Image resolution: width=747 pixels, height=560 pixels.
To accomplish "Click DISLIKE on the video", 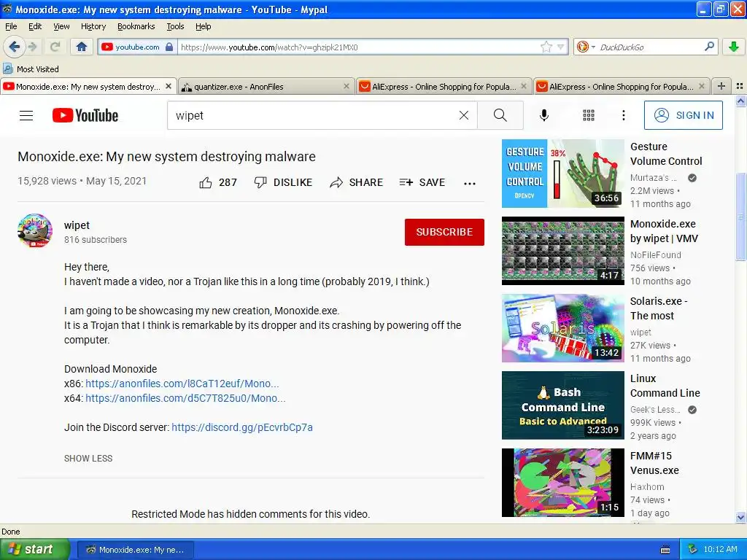I will [x=283, y=182].
